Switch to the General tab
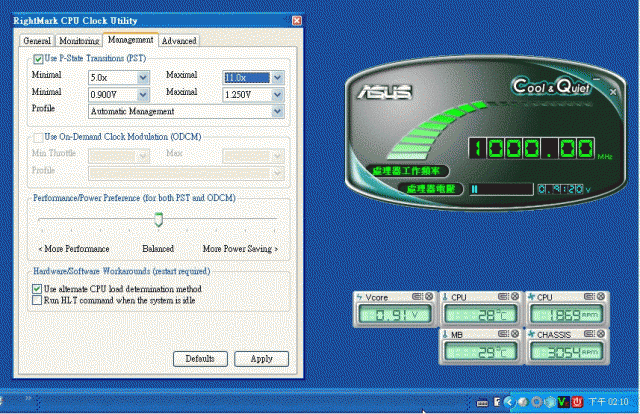 pos(37,41)
